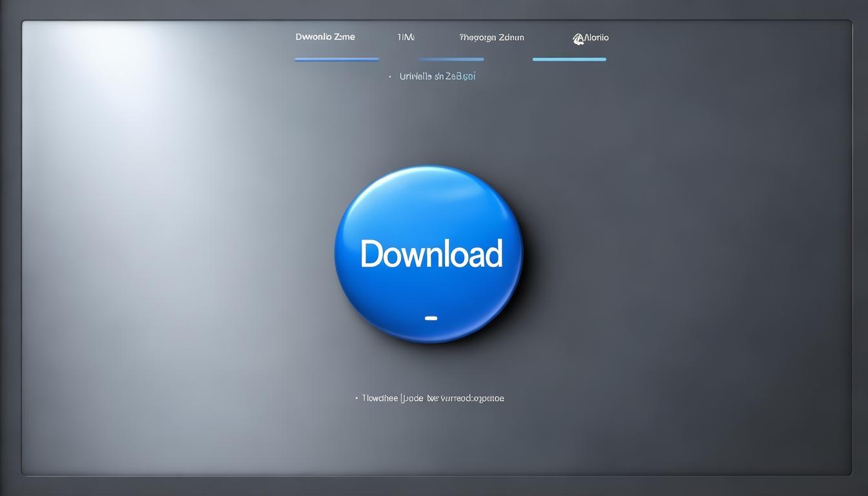Click the Tlowdhee word in bottom caption

[x=380, y=398]
